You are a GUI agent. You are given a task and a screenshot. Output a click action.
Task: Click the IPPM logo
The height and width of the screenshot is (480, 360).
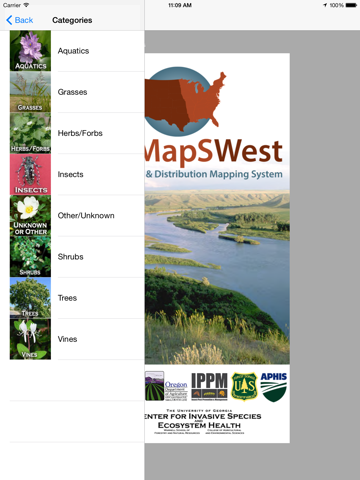point(209,387)
